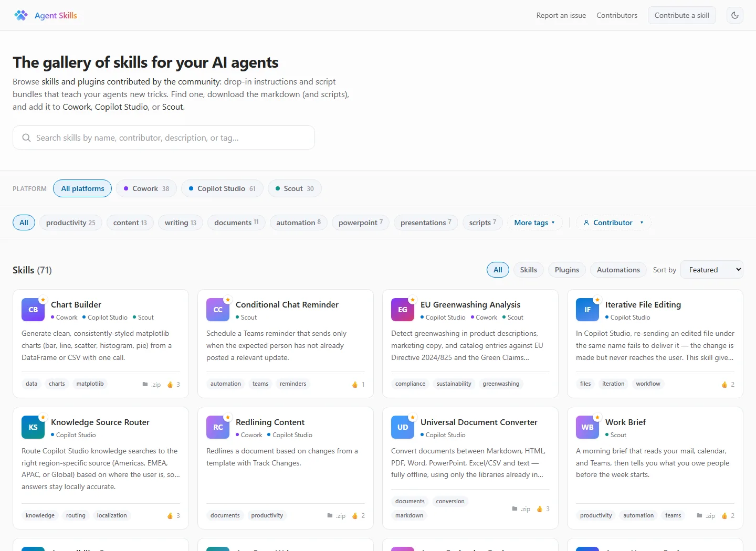Click thumbs-up icon on Knowledge Source Router
Viewport: 756px width, 551px height.
[x=170, y=516]
